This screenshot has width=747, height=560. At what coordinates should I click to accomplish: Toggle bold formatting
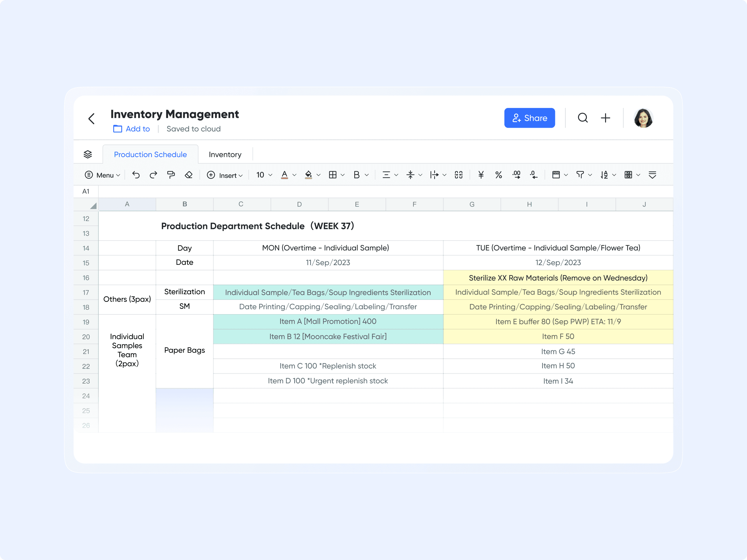[x=357, y=175]
